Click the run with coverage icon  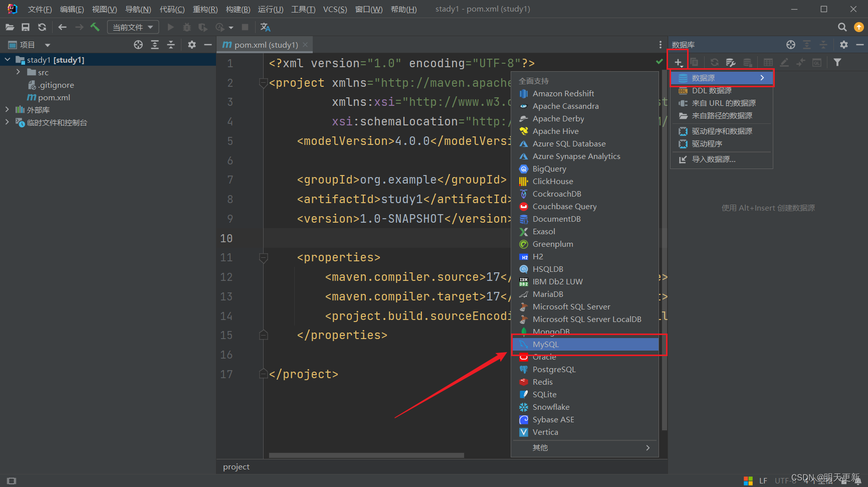tap(203, 27)
